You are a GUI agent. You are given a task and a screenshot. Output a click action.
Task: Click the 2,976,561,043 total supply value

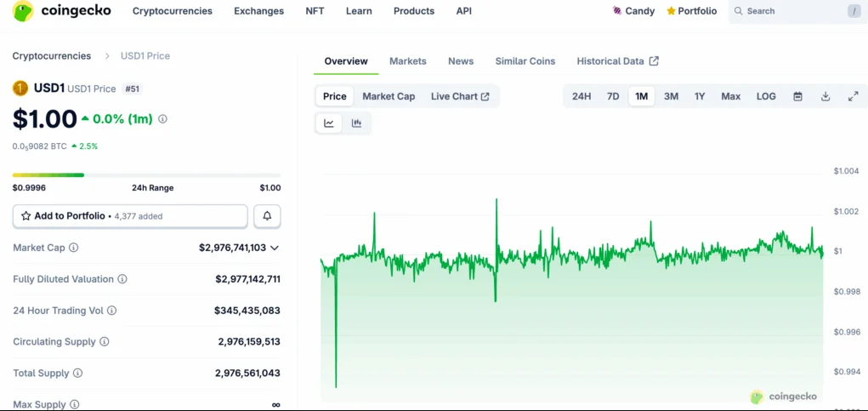(x=248, y=374)
